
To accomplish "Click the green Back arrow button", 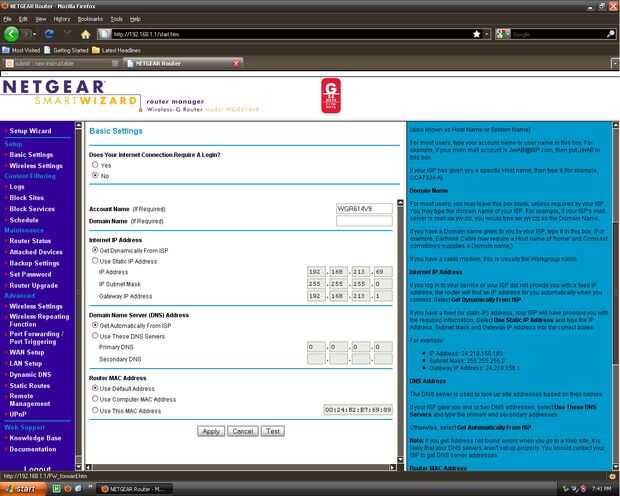I will coord(11,34).
